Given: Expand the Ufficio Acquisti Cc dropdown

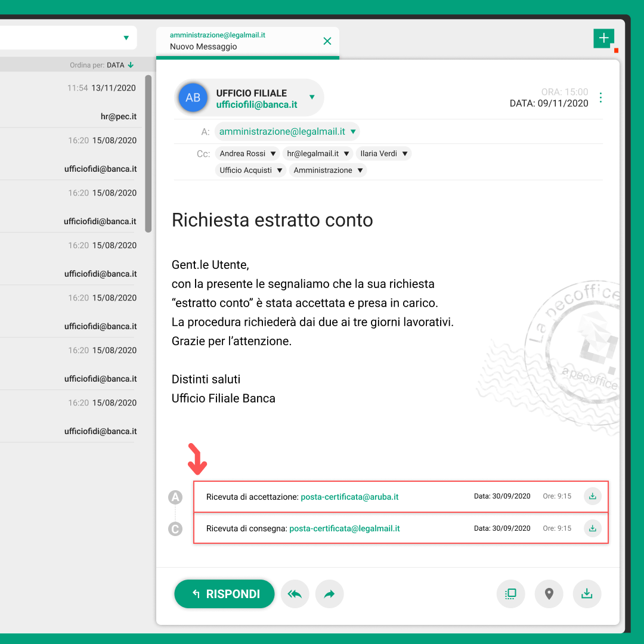Looking at the screenshot, I should (x=279, y=170).
